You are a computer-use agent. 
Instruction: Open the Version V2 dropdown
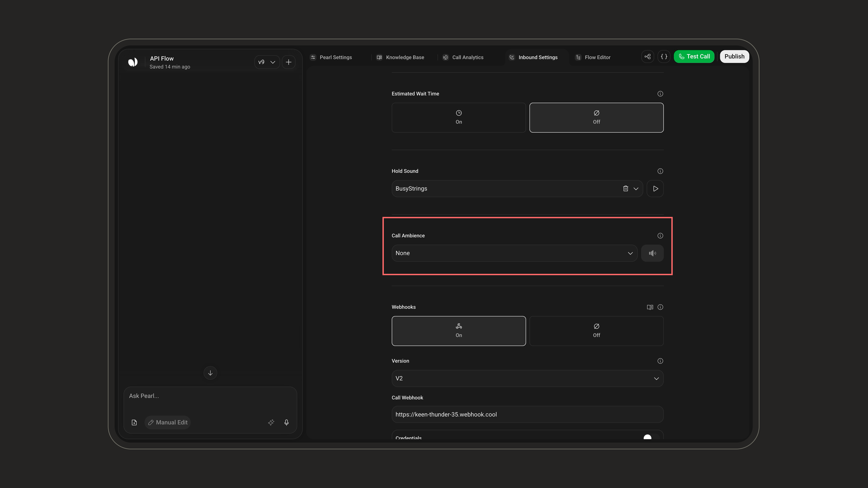[527, 379]
